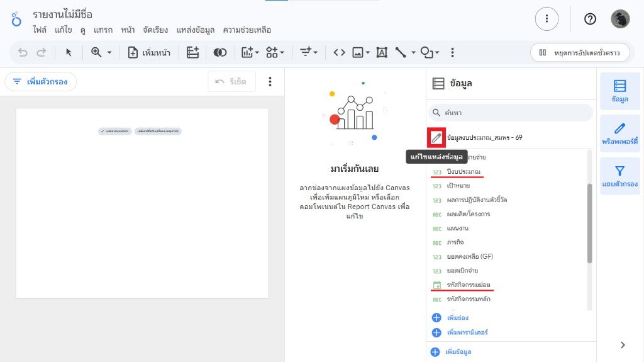This screenshot has height=362, width=644.
Task: Select the line drawing tool
Action: [401, 53]
